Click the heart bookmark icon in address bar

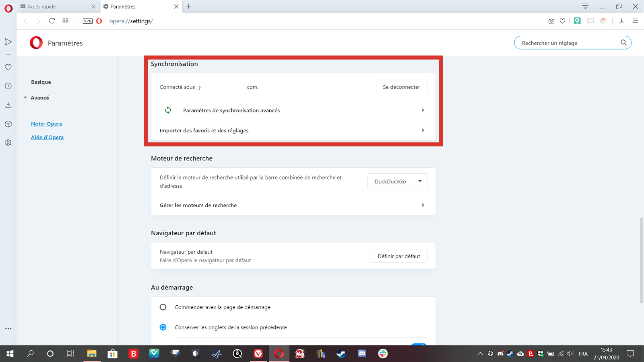[562, 21]
